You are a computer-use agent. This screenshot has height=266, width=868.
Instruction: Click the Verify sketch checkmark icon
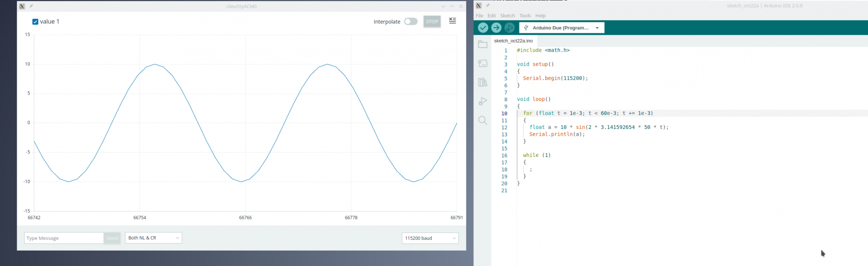[x=483, y=28]
